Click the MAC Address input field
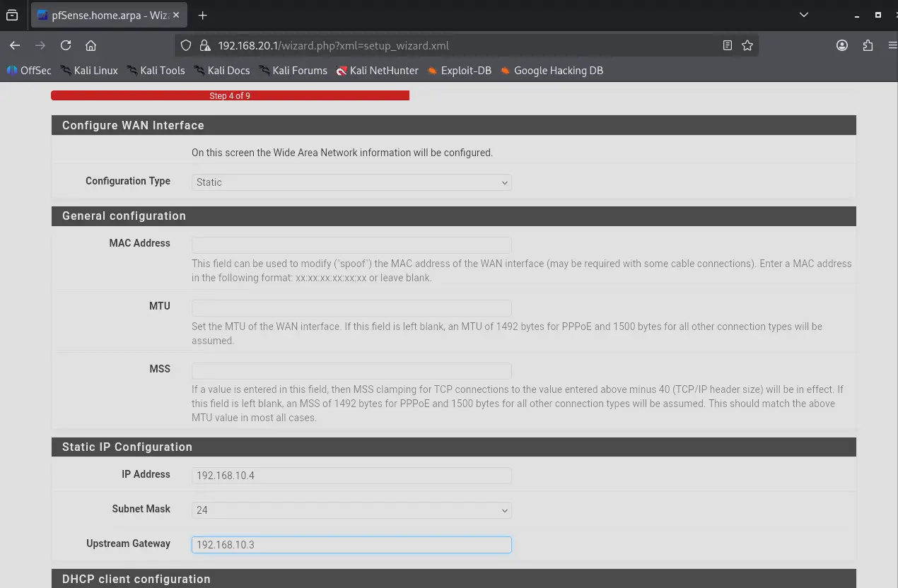 pos(351,245)
